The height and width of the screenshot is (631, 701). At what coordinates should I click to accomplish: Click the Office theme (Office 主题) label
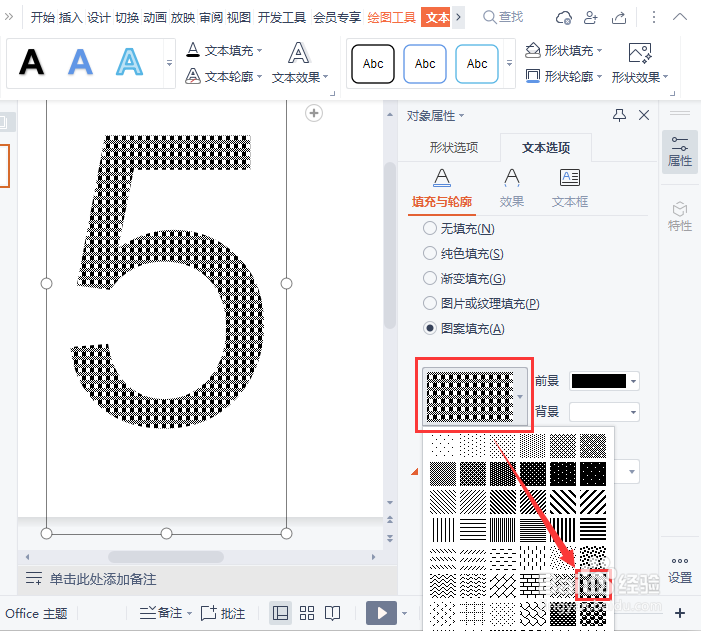[36, 613]
